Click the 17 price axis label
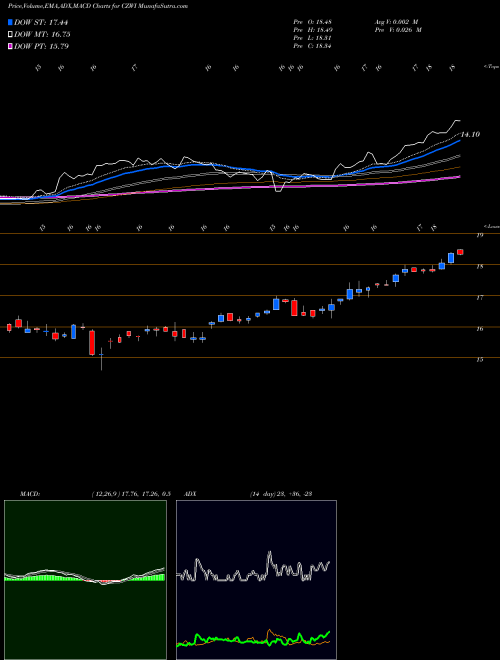Viewport: 500px width, 660px height. (x=479, y=298)
